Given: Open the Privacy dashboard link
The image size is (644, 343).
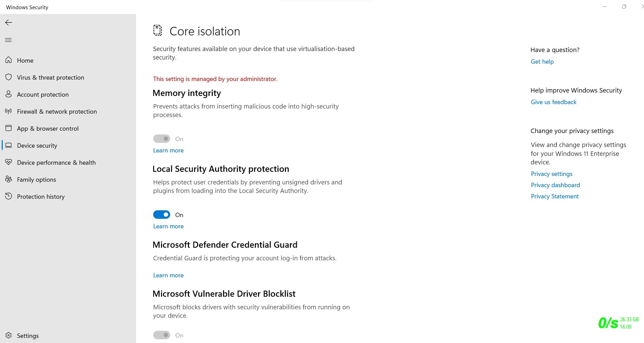Looking at the screenshot, I should coord(555,185).
